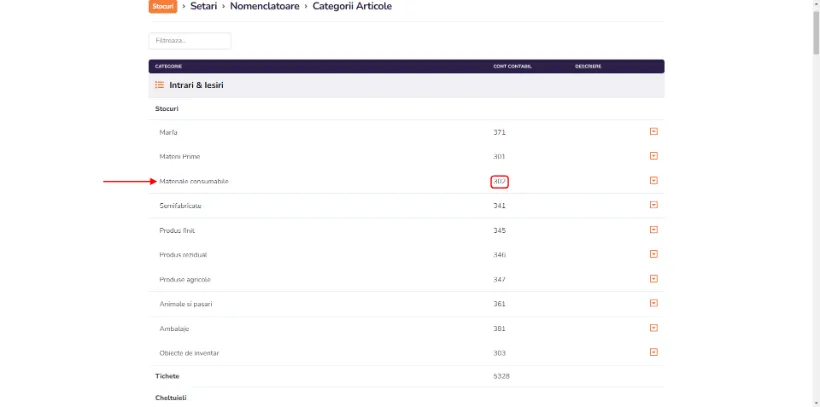820x407 pixels.
Task: Select the Produse agricole category name
Action: (x=185, y=279)
